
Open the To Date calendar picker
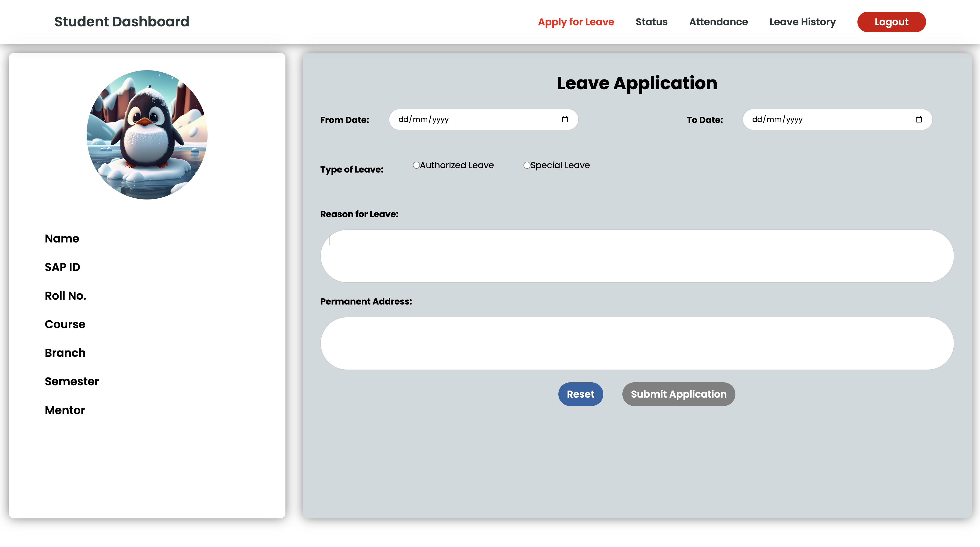tap(919, 119)
